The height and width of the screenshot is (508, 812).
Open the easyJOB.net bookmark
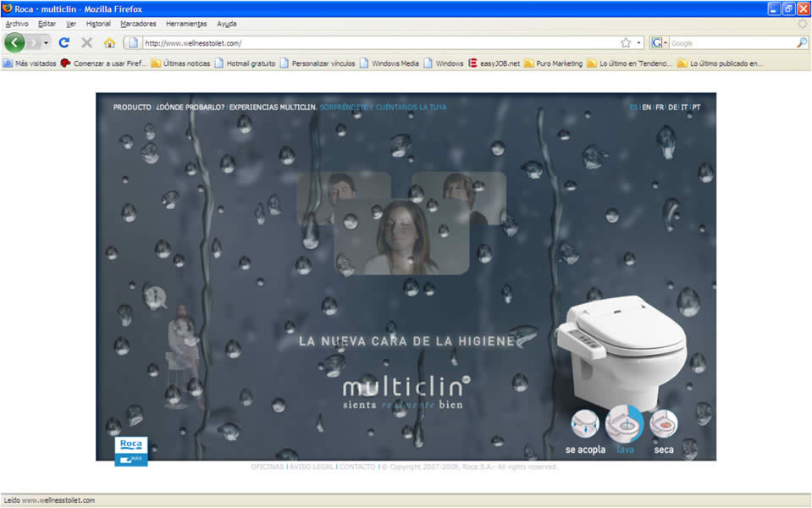pyautogui.click(x=494, y=63)
